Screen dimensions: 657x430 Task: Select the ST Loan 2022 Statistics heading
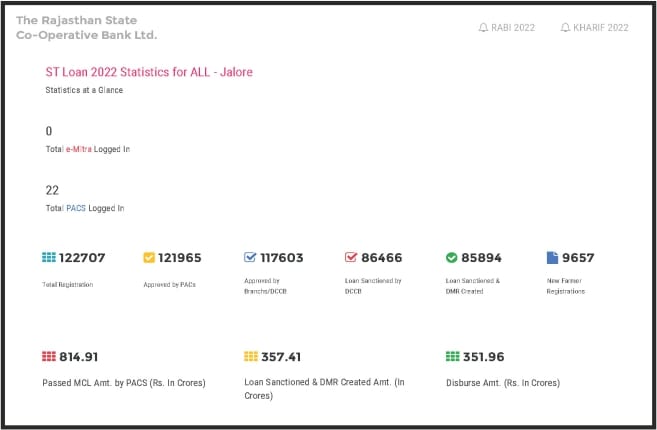(x=149, y=72)
